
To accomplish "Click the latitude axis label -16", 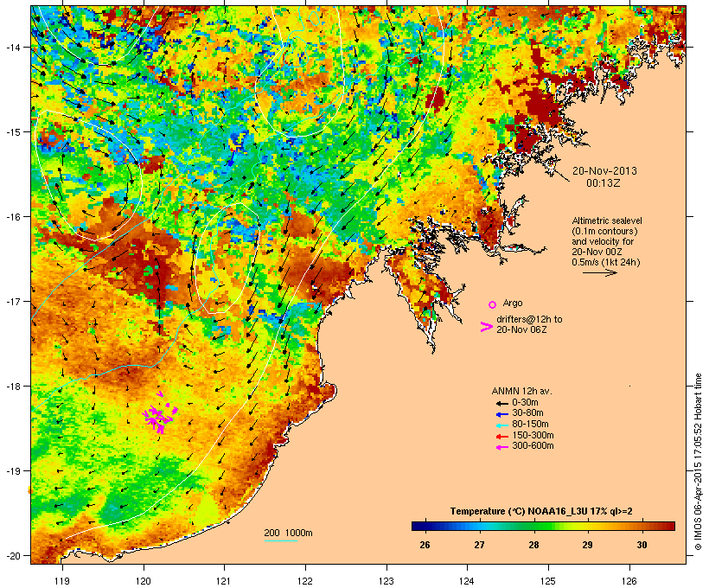I will pos(12,217).
